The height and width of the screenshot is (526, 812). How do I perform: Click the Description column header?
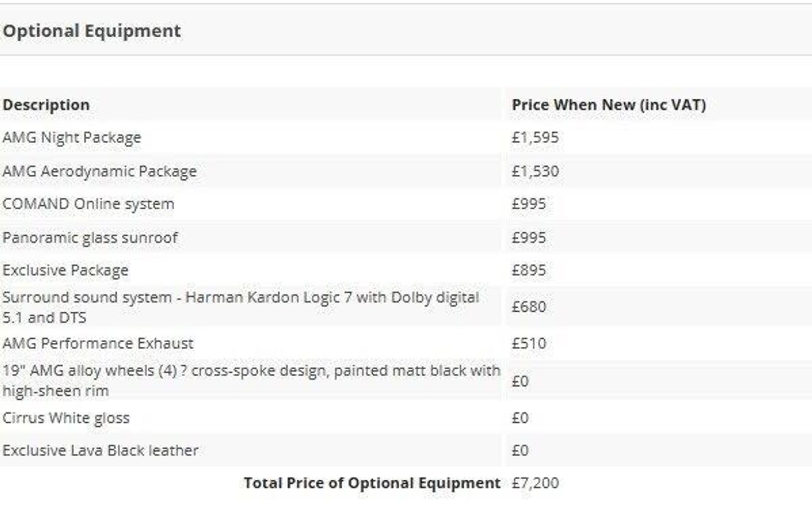(46, 105)
